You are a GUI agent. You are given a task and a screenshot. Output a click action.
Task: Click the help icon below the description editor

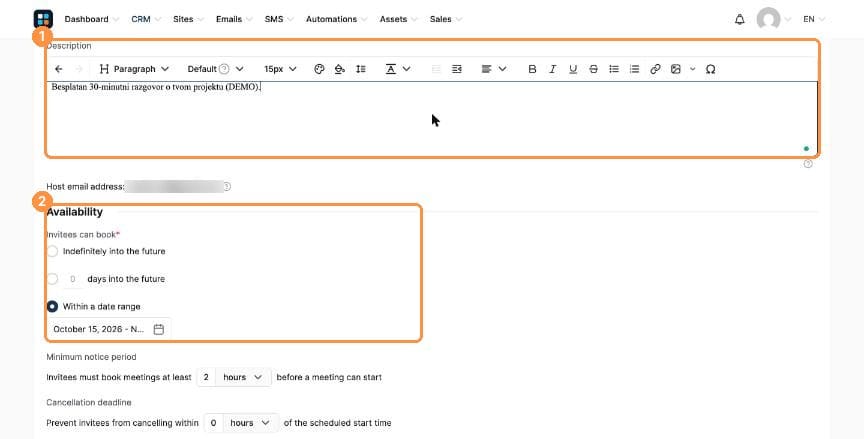[808, 164]
